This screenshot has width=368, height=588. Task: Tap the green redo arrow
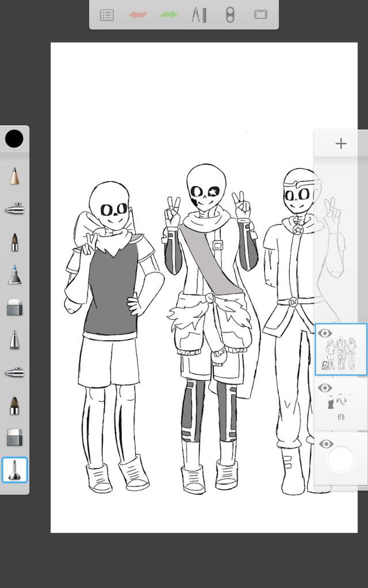pyautogui.click(x=168, y=15)
